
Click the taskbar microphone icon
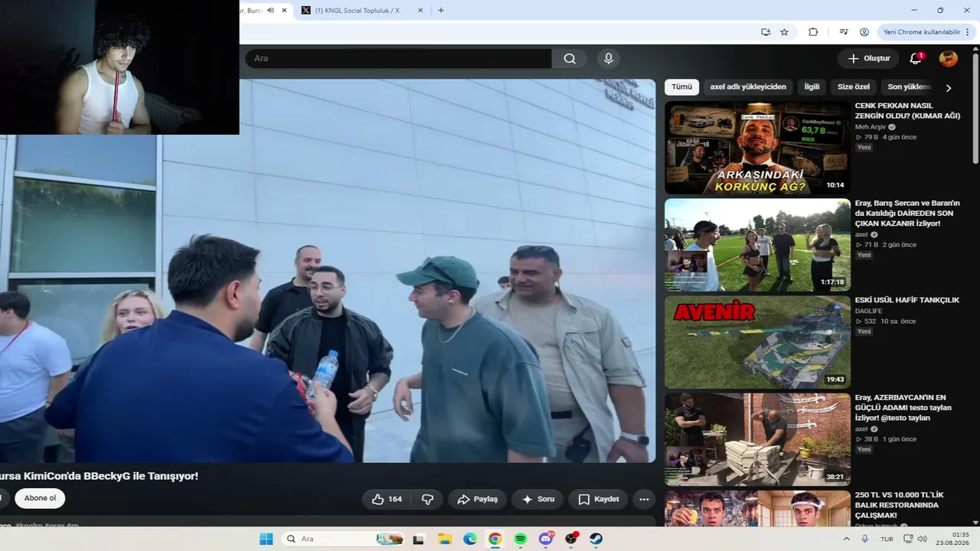864,539
